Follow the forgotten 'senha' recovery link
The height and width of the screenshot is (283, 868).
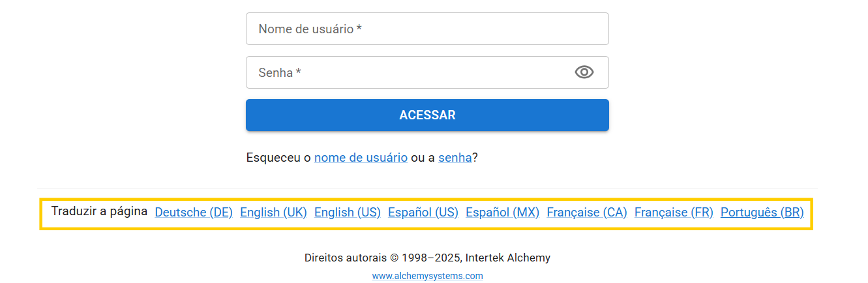coord(455,158)
